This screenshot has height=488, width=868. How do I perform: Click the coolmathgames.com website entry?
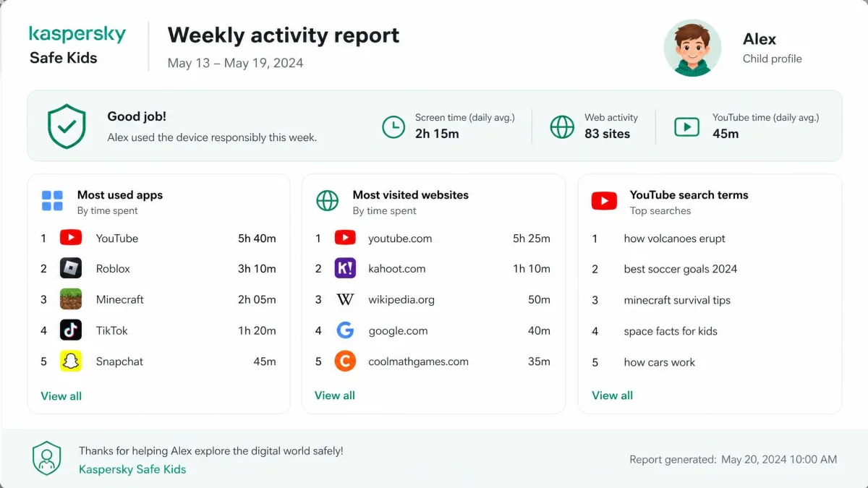pos(418,361)
